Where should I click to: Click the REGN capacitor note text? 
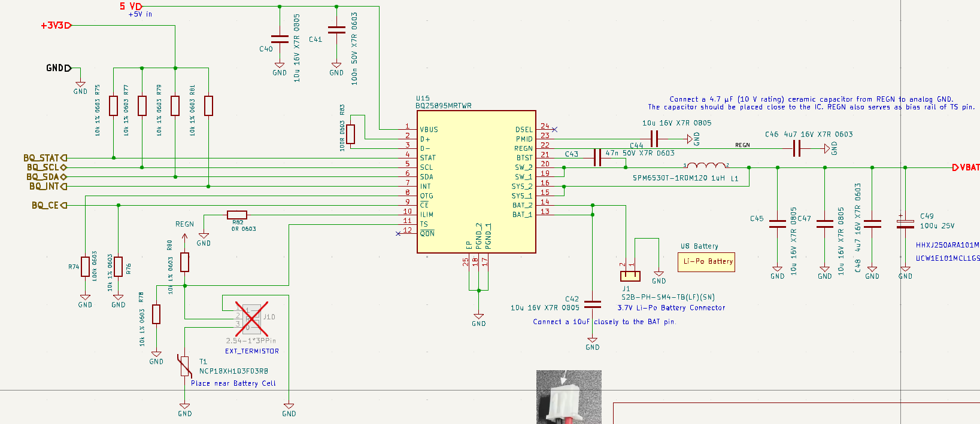[811, 103]
